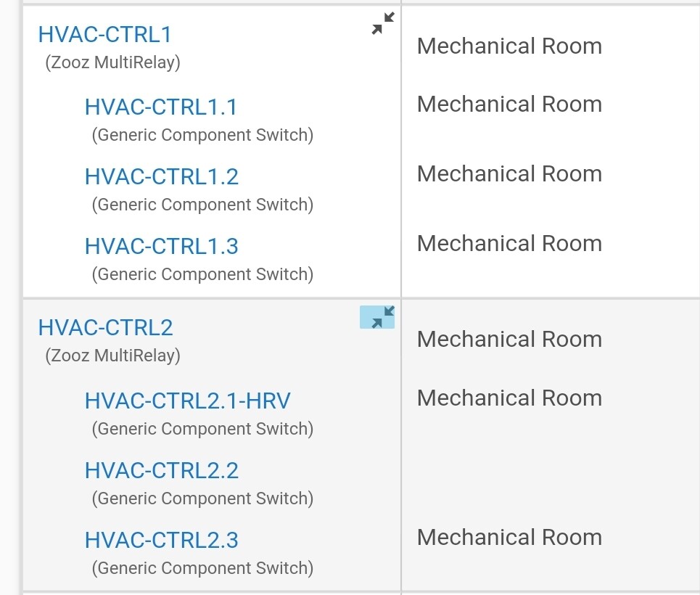The image size is (700, 595).
Task: Click Mechanical Room cell for HVAC-CTRL1
Action: (509, 46)
